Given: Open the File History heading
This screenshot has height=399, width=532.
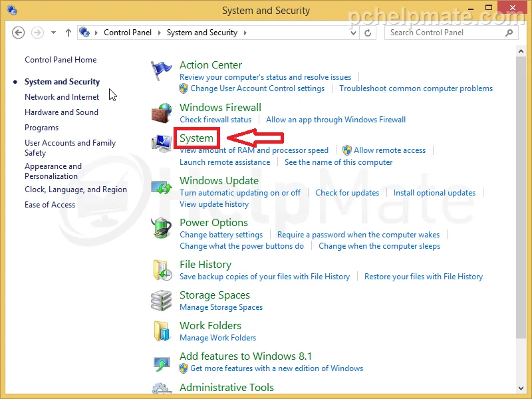Looking at the screenshot, I should point(205,264).
